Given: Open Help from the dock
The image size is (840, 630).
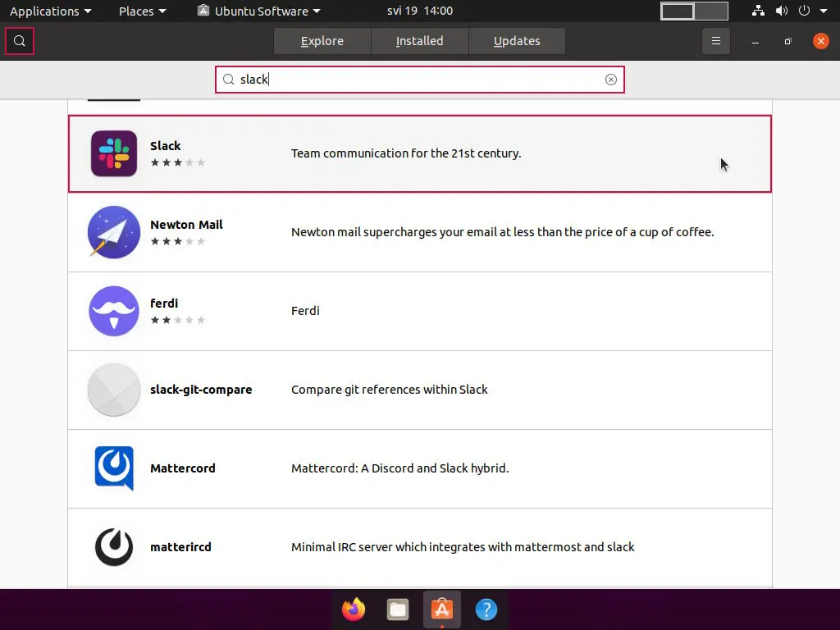Looking at the screenshot, I should coord(486,609).
